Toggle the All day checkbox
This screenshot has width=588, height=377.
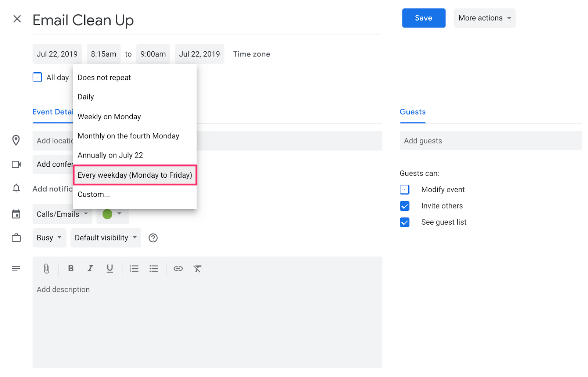(x=37, y=77)
